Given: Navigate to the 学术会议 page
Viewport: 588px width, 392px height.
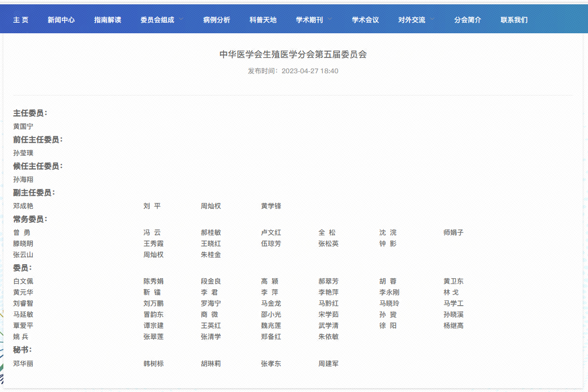Looking at the screenshot, I should tap(365, 20).
